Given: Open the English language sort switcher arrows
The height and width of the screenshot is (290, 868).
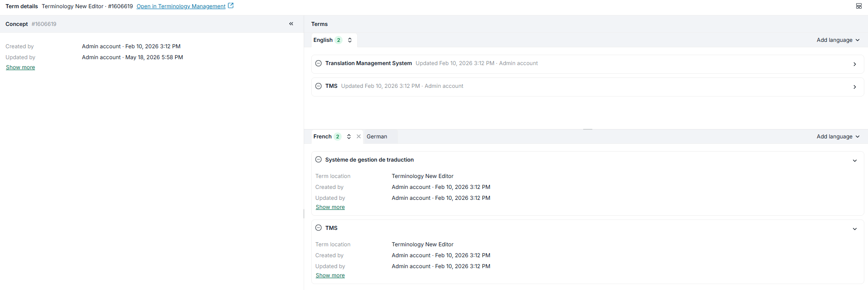Looking at the screenshot, I should point(350,40).
